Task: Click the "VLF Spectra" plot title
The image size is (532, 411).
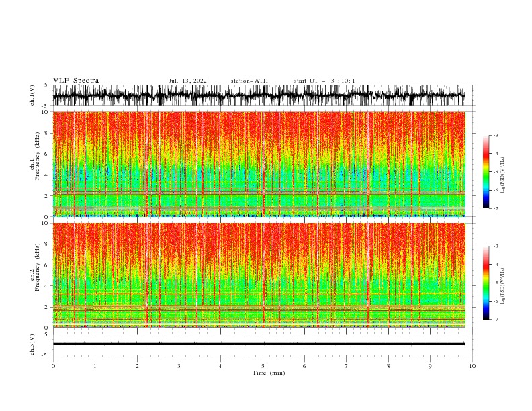Action: pos(76,81)
